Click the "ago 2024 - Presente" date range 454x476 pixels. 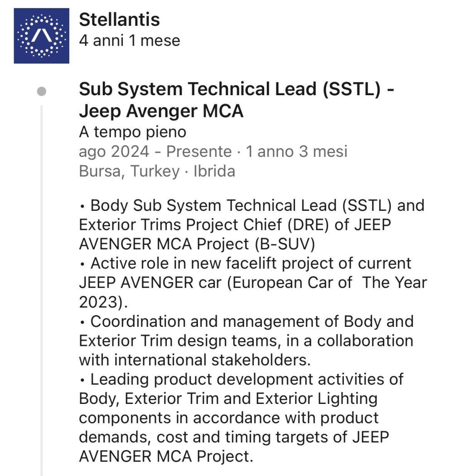click(155, 151)
